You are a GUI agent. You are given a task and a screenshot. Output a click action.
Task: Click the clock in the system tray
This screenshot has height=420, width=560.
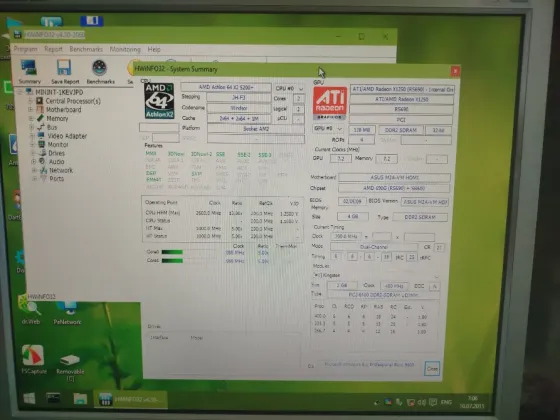(472, 402)
